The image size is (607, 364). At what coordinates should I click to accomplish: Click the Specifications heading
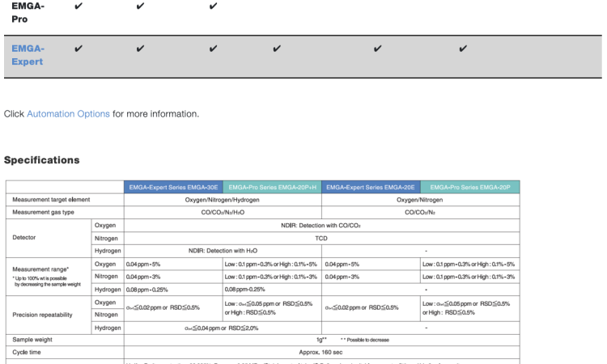point(42,160)
